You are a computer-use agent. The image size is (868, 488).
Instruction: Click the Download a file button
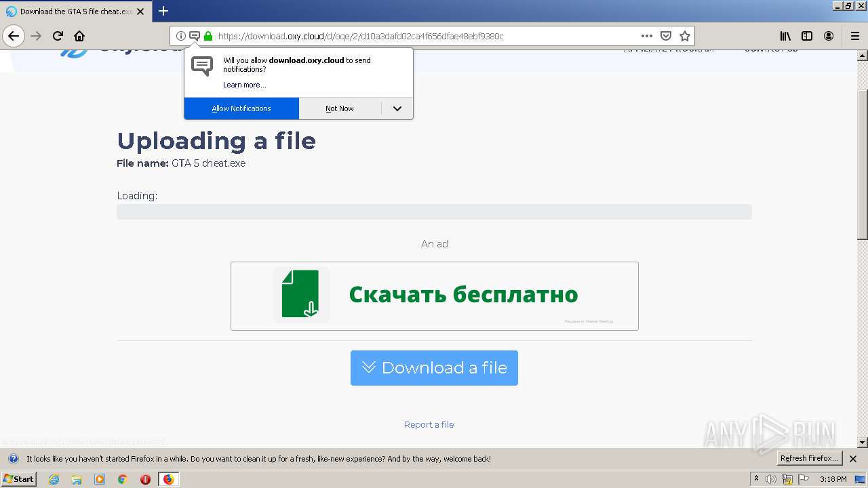tap(434, 368)
